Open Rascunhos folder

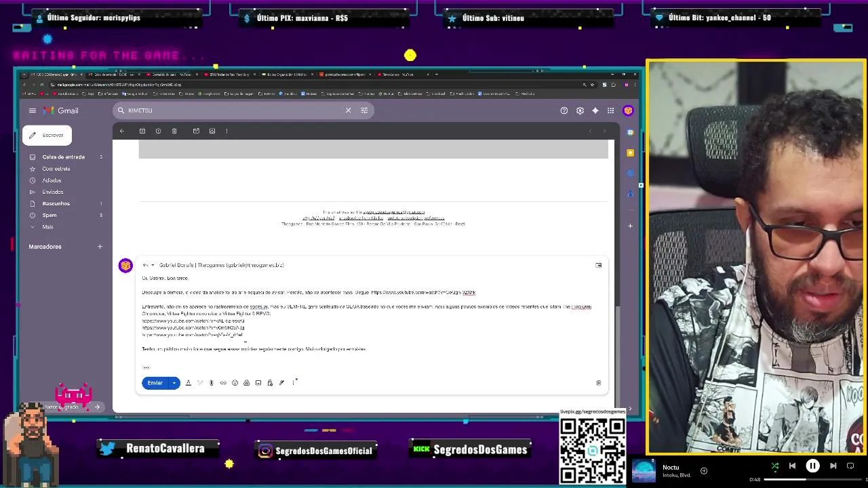click(x=56, y=203)
